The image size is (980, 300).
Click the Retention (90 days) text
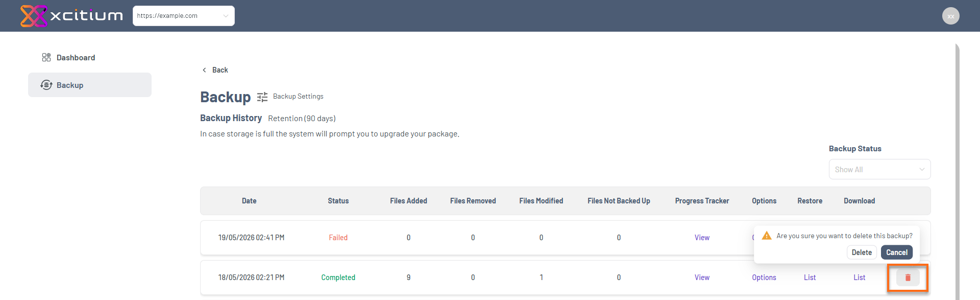tap(302, 118)
